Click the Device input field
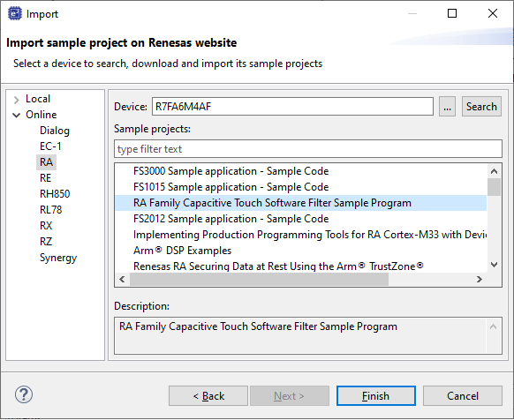Screen dimensions: 514x420 (292, 107)
